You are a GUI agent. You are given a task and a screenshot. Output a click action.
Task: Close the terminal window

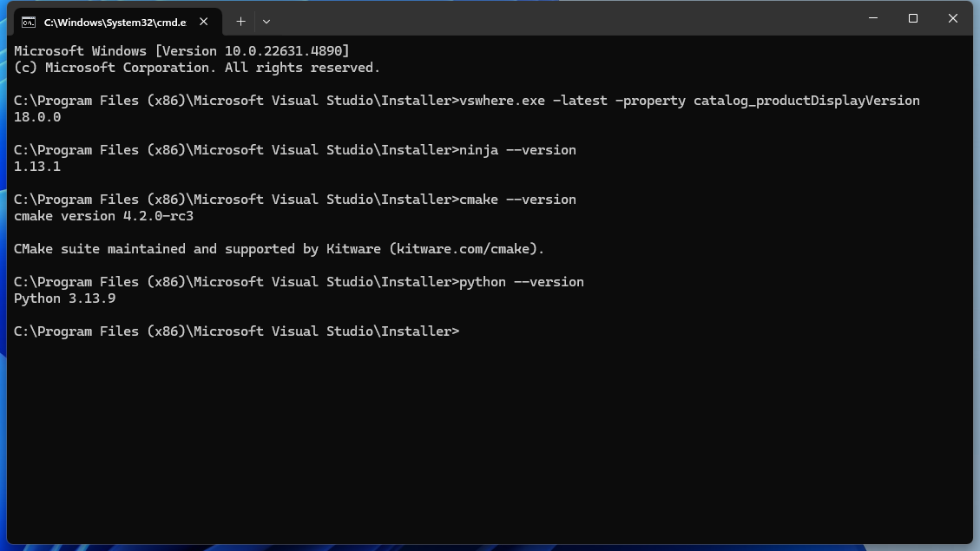952,18
